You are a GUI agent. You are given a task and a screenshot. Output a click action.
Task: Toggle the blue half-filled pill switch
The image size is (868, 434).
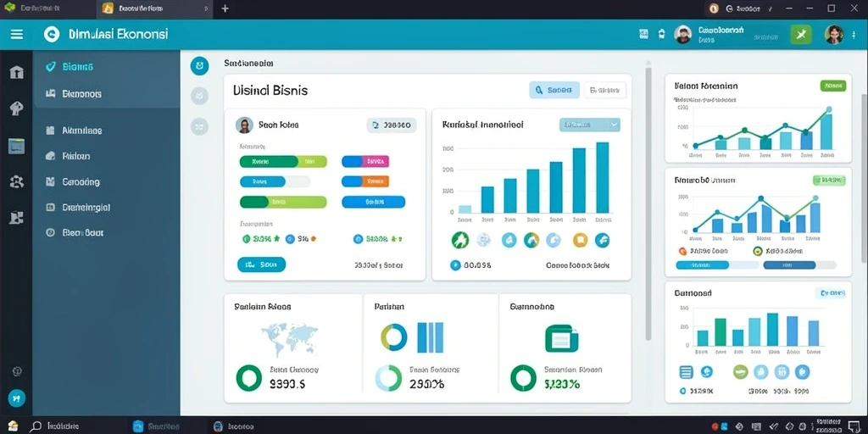[x=275, y=181]
